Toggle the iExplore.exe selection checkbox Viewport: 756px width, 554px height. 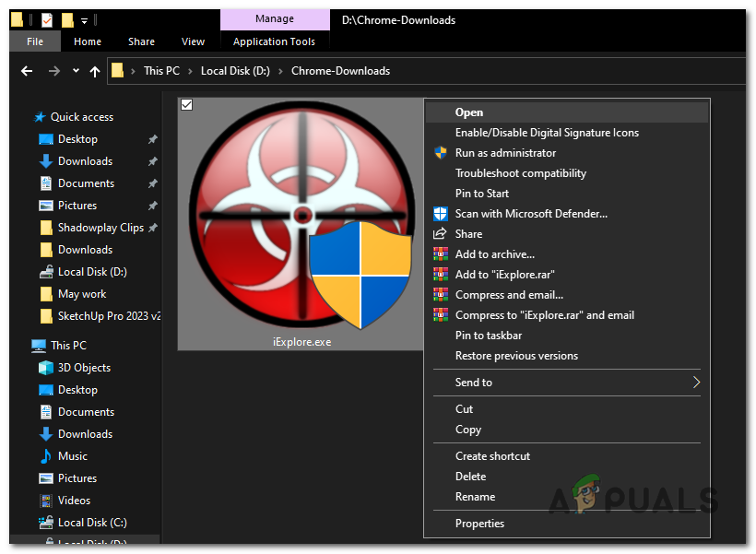(x=186, y=105)
